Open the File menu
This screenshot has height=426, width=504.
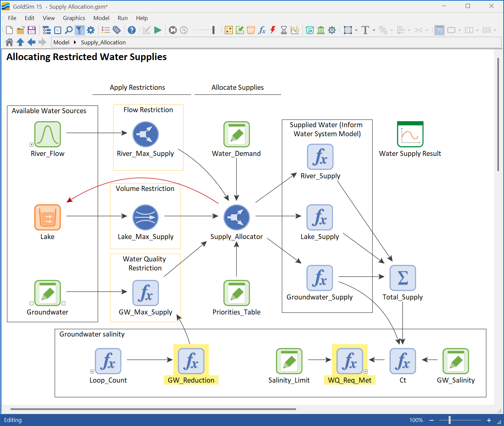point(12,18)
